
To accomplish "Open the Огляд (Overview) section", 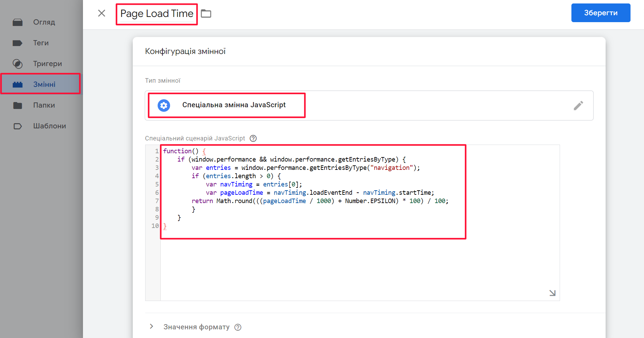I will pos(44,22).
